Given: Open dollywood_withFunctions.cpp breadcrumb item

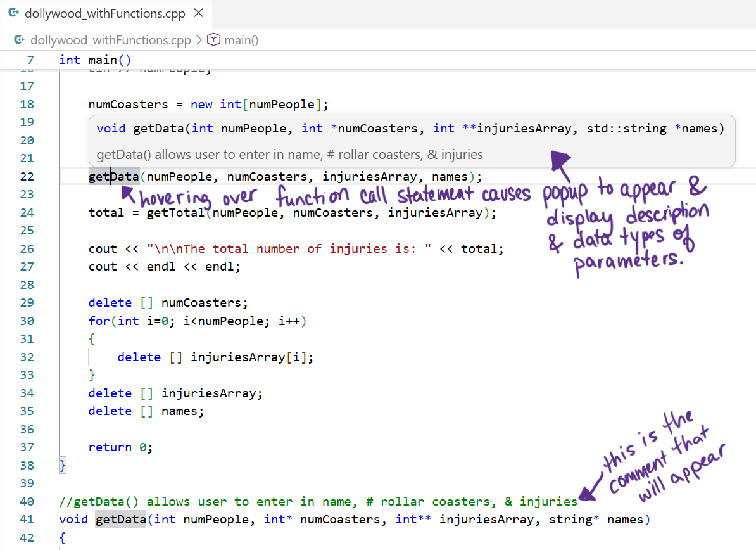Looking at the screenshot, I should pos(110,40).
